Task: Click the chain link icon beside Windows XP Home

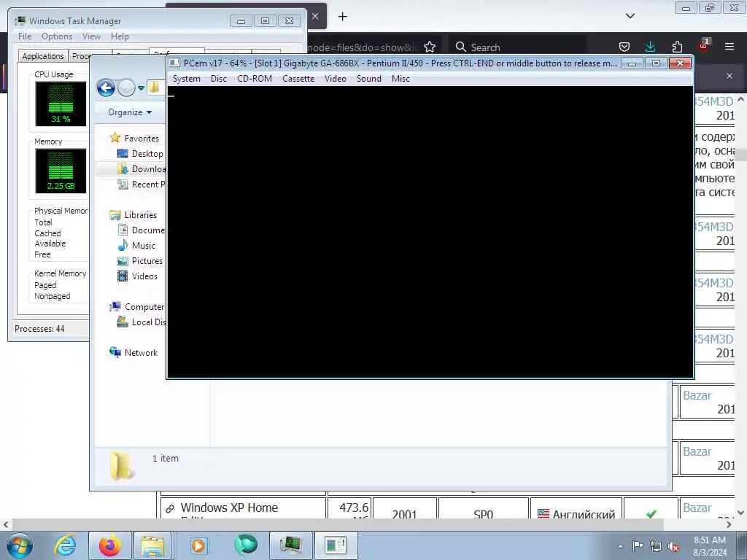Action: tap(170, 509)
